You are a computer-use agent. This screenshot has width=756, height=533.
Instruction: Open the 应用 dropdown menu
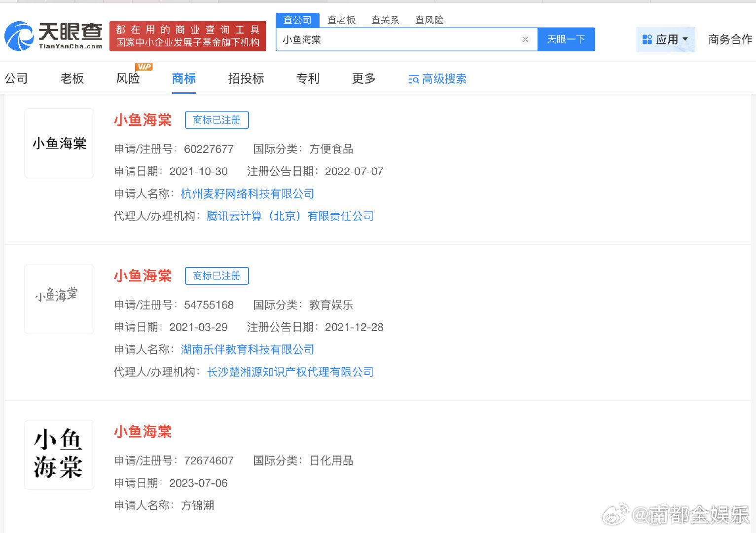tap(665, 39)
